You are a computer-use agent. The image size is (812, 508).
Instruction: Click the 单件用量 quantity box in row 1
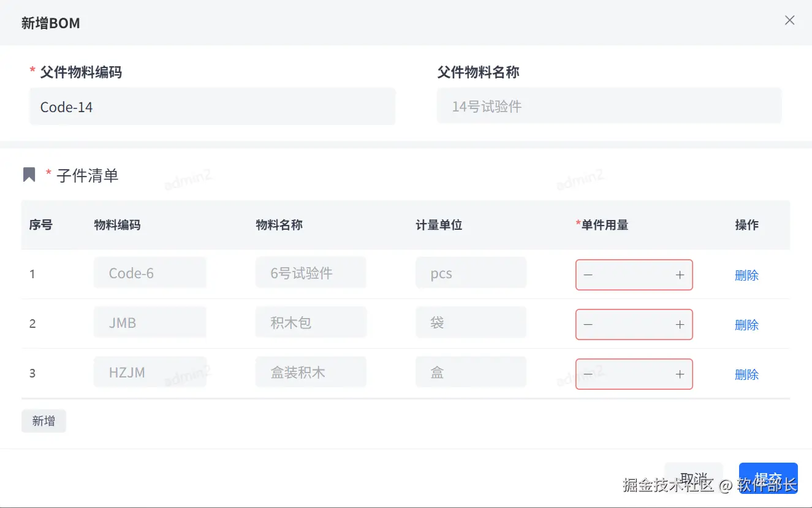pos(634,275)
